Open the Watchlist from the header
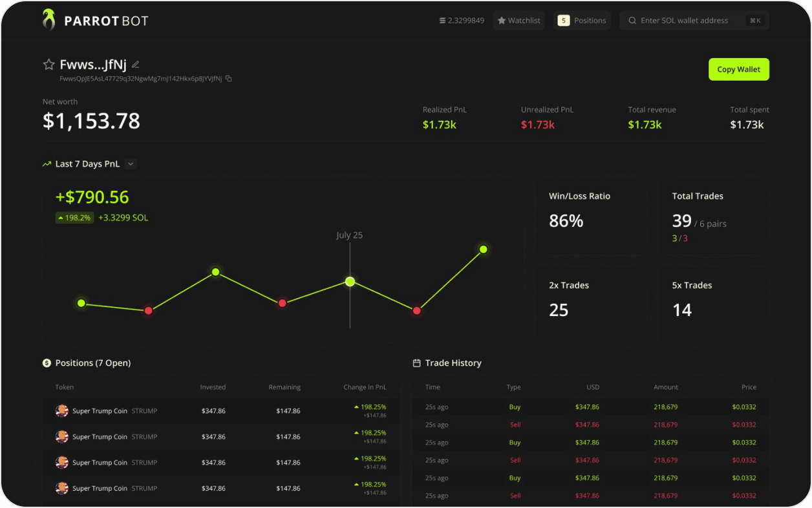This screenshot has height=508, width=812. (519, 21)
